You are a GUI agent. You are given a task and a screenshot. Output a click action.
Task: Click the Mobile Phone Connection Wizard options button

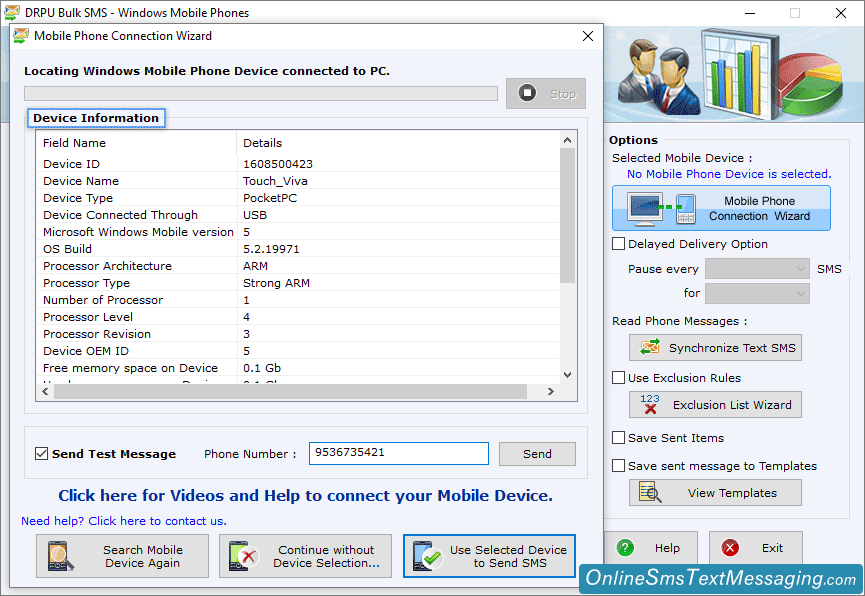[x=721, y=208]
